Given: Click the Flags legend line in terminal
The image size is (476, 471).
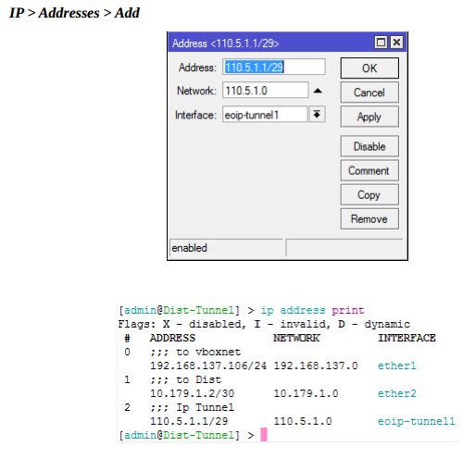Looking at the screenshot, I should [264, 324].
